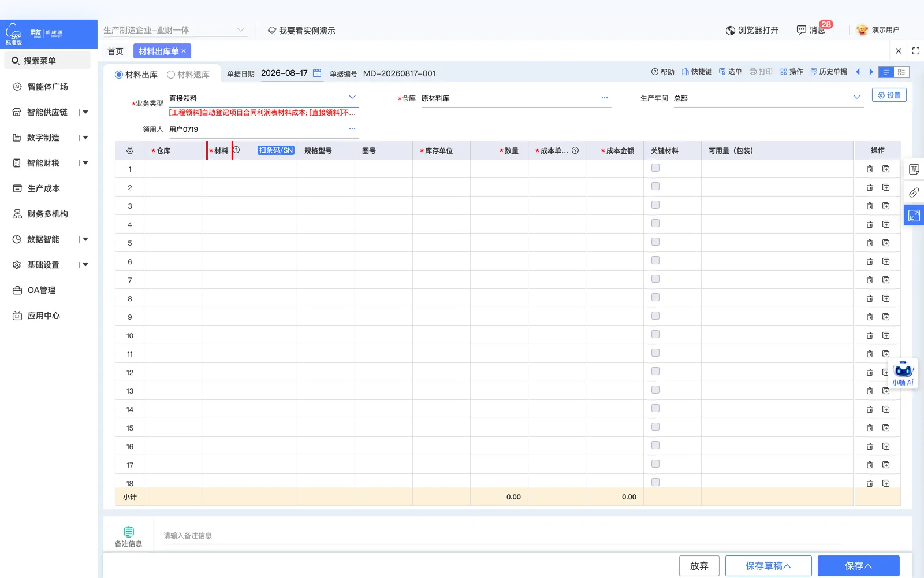924x578 pixels.
Task: Click the 浏览器打开 globe icon
Action: click(731, 31)
